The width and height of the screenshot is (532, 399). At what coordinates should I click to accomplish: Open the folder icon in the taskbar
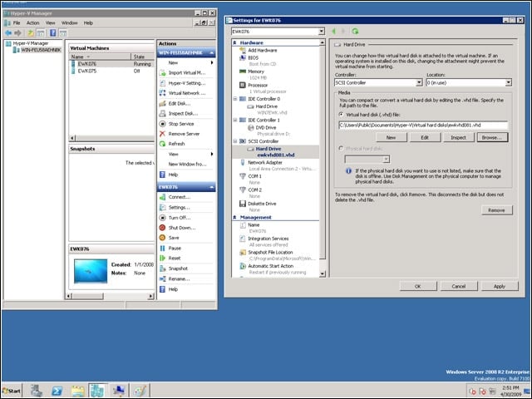[77, 391]
